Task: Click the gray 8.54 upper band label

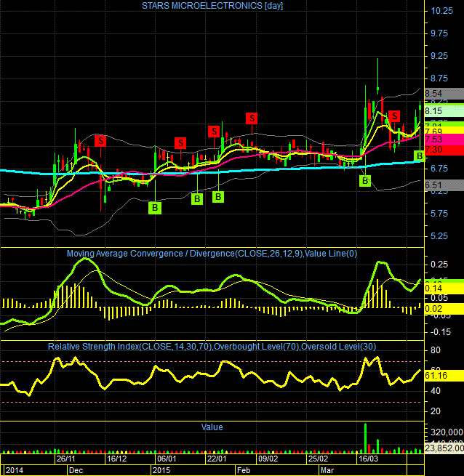Action: (x=444, y=94)
